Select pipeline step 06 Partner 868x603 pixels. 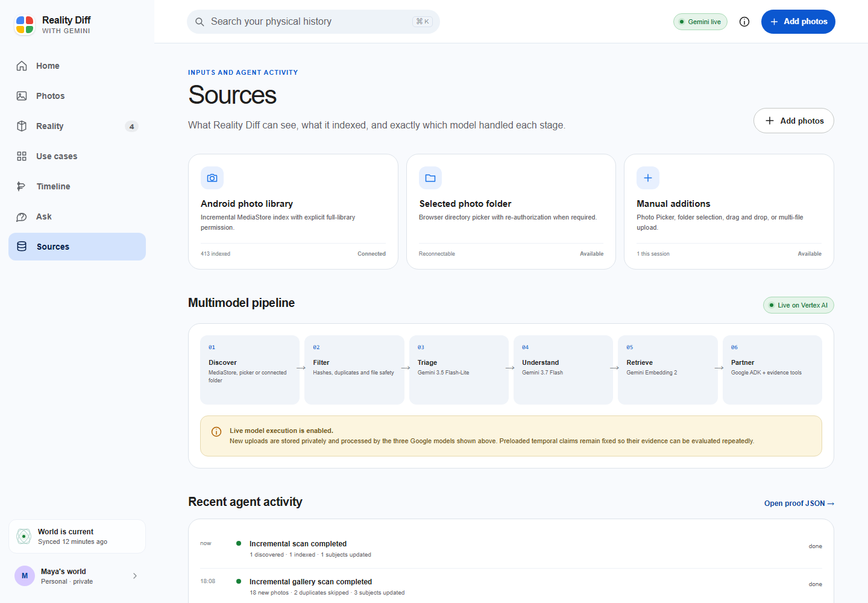(772, 370)
